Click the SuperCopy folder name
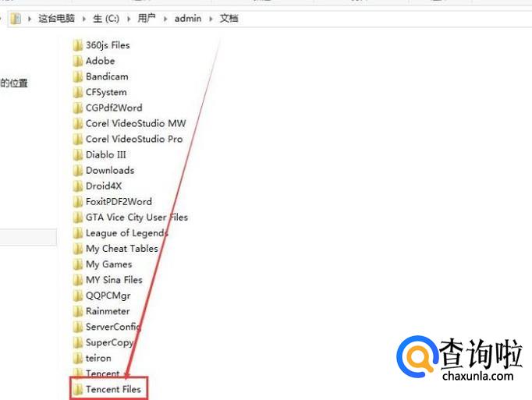The image size is (532, 400). pyautogui.click(x=109, y=342)
